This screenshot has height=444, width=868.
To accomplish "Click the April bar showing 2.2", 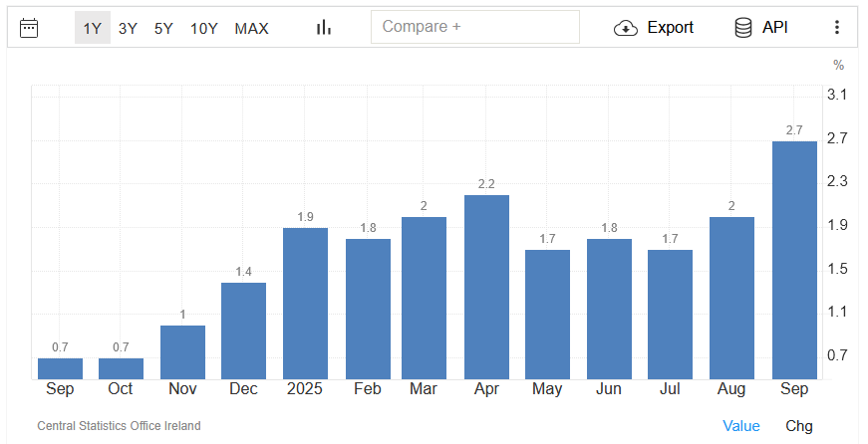I will [486, 287].
